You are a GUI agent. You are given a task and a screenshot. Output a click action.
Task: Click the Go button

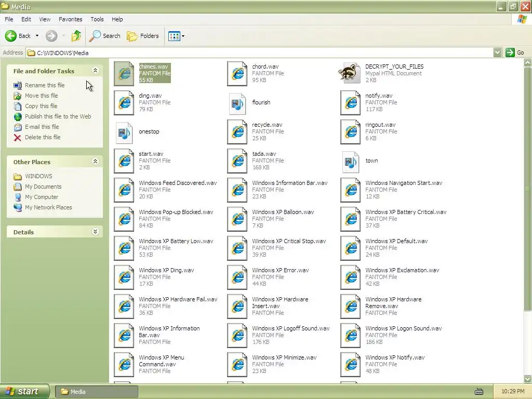tap(515, 52)
